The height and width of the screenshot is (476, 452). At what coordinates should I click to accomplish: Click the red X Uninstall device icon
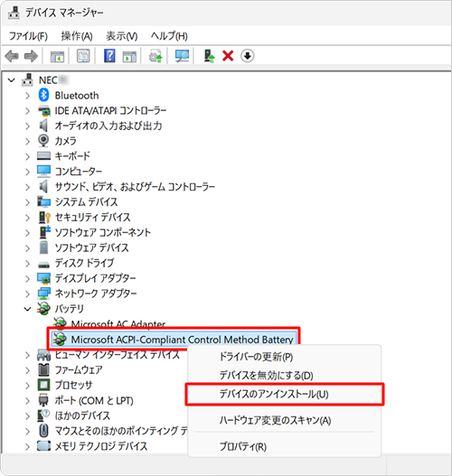(228, 56)
